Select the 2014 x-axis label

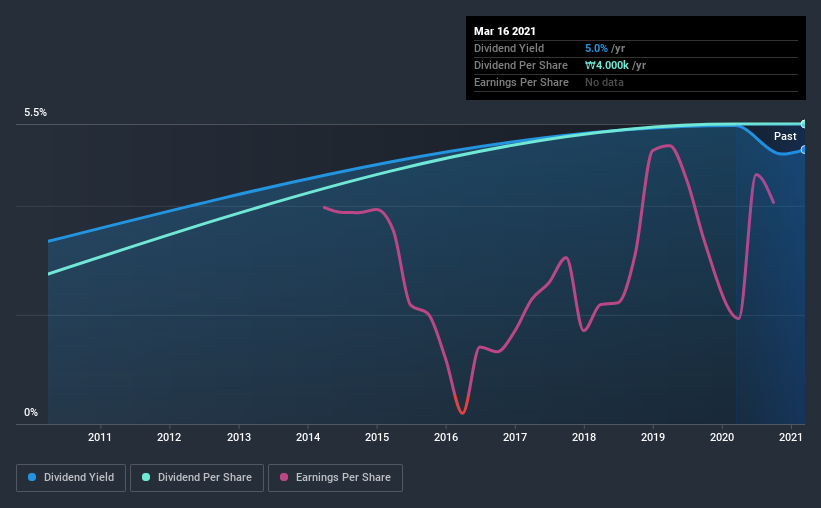(308, 437)
